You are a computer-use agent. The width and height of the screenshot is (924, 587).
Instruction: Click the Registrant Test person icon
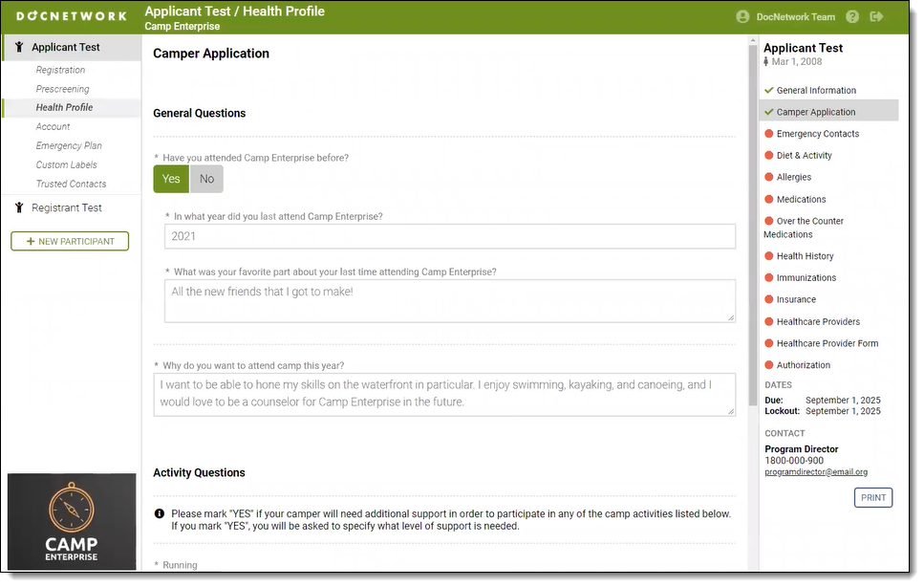click(19, 208)
